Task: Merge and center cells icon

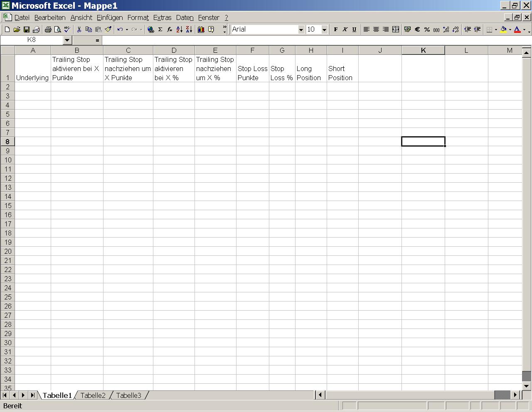Action: pyautogui.click(x=396, y=29)
